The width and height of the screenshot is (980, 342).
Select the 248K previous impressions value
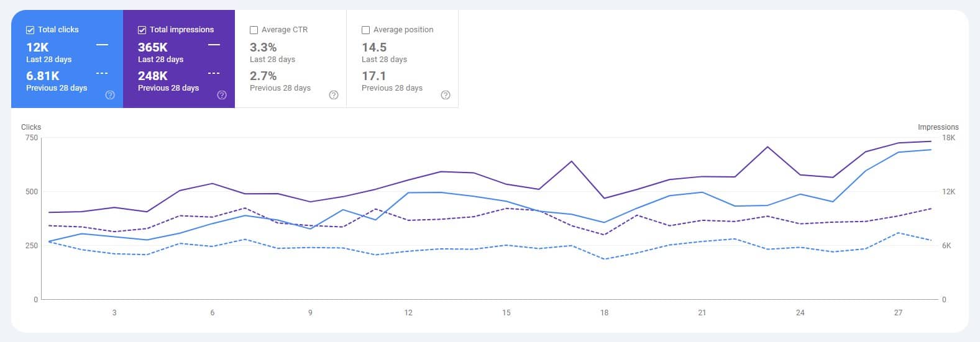click(153, 76)
